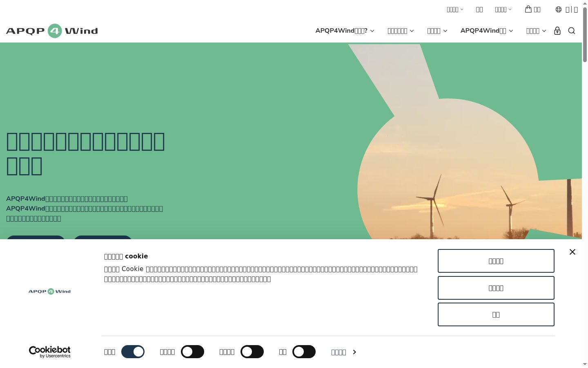Enable the second cookie category toggle
Screen dimensions: 588x368
tap(192, 352)
